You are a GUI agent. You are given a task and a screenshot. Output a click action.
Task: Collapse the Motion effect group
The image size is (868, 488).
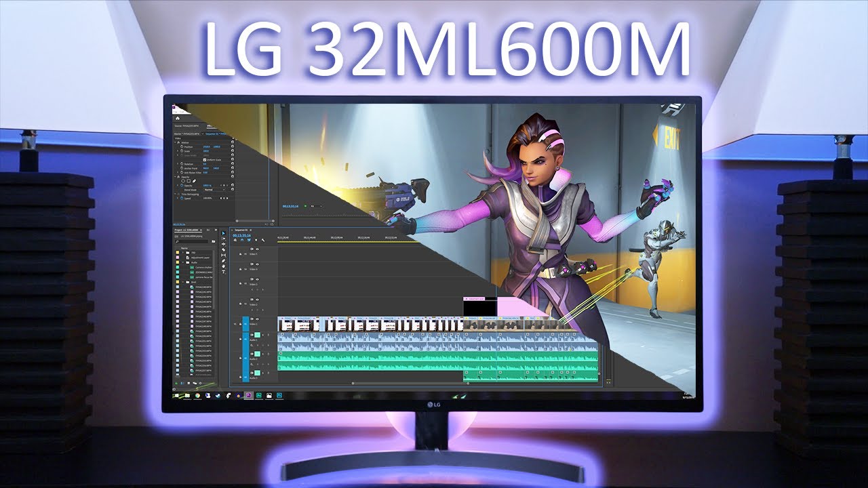175,142
